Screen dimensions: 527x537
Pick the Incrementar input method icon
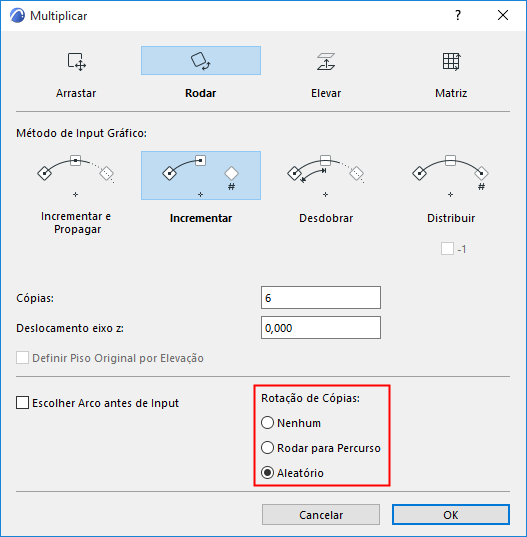(x=201, y=176)
